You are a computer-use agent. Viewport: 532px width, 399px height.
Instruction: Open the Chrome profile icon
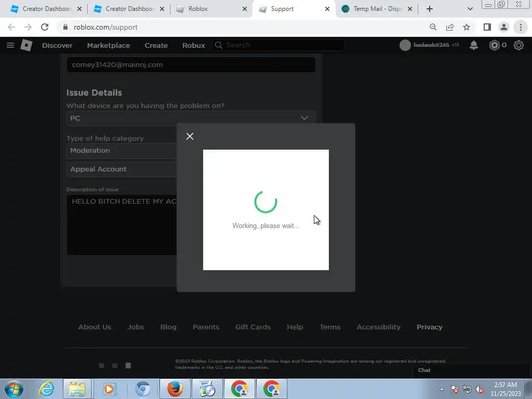tap(504, 27)
